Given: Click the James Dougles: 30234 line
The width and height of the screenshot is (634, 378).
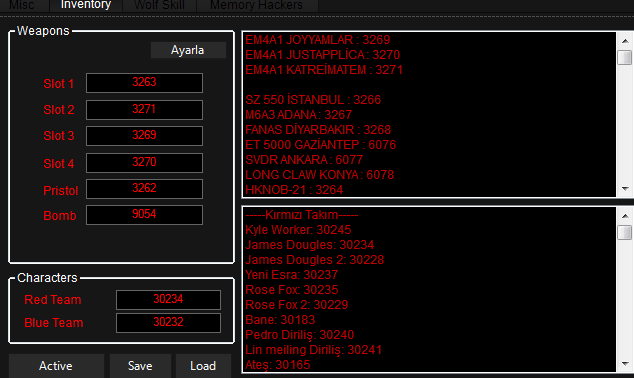Looking at the screenshot, I should click(309, 245).
